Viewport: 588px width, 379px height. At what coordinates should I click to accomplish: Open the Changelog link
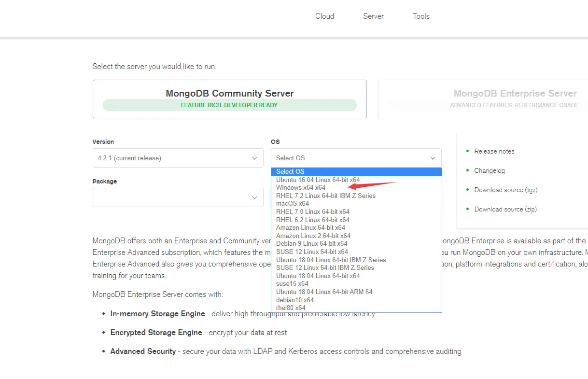490,170
